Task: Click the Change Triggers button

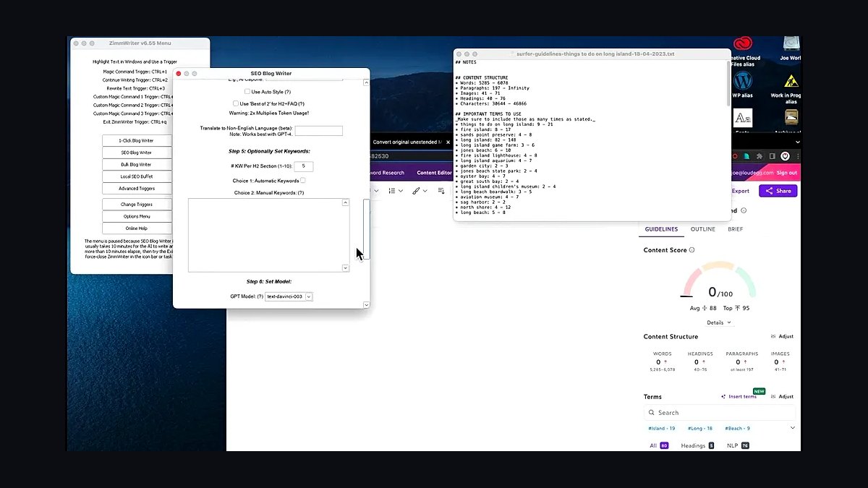Action: pos(137,205)
